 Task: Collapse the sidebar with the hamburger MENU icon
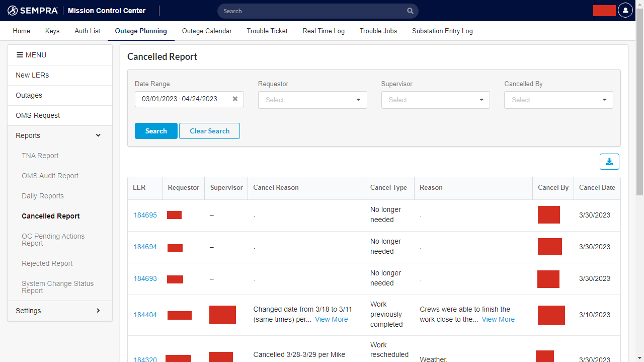click(19, 55)
